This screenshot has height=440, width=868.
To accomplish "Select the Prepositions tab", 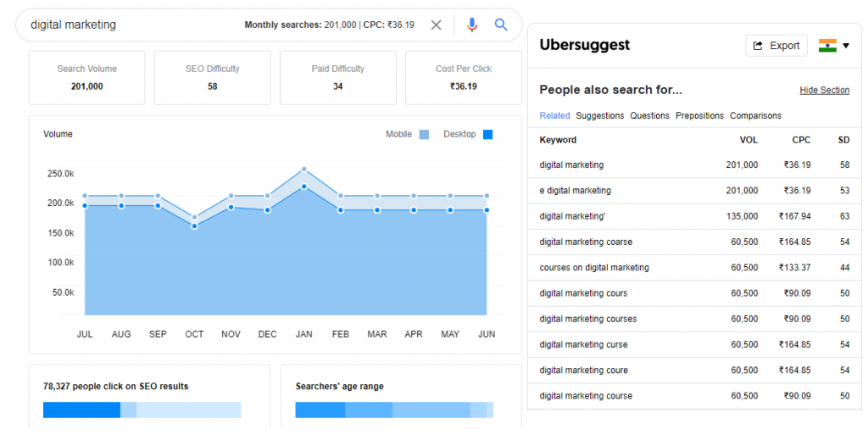I will pyautogui.click(x=699, y=115).
